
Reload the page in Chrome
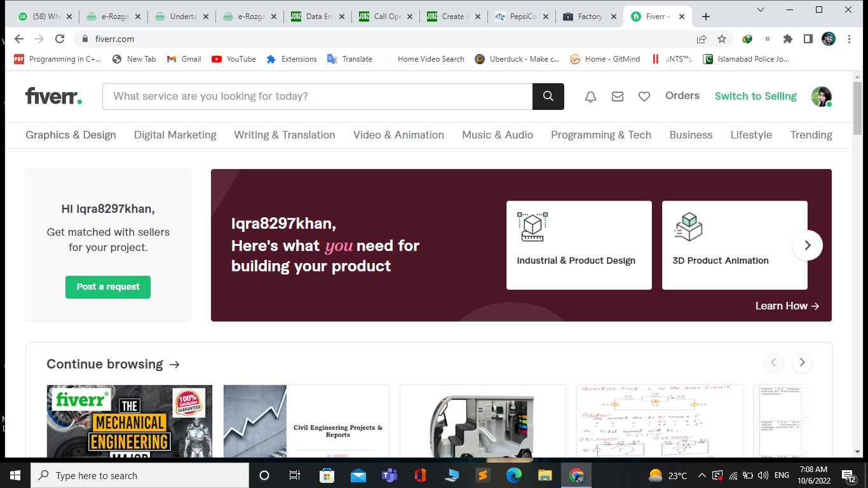pyautogui.click(x=60, y=39)
